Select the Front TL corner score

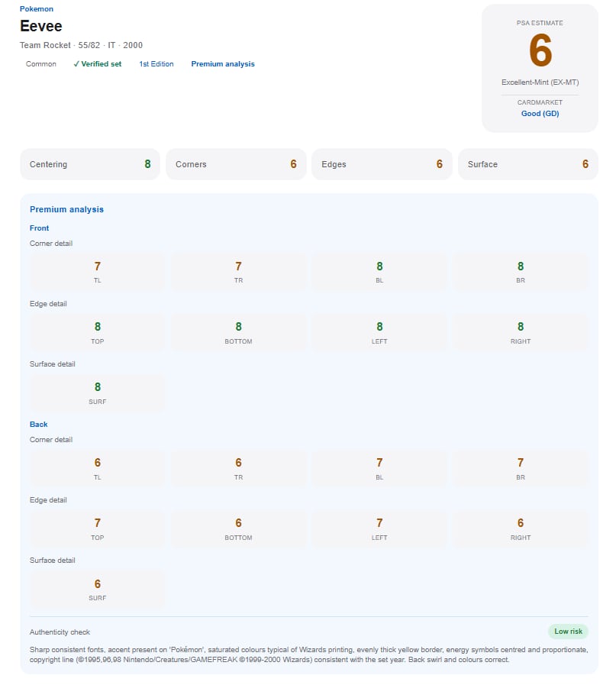pos(98,272)
